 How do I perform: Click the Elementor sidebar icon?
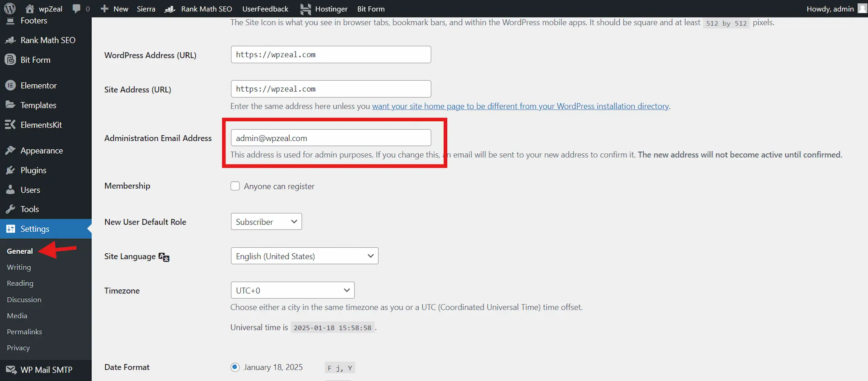(10, 86)
